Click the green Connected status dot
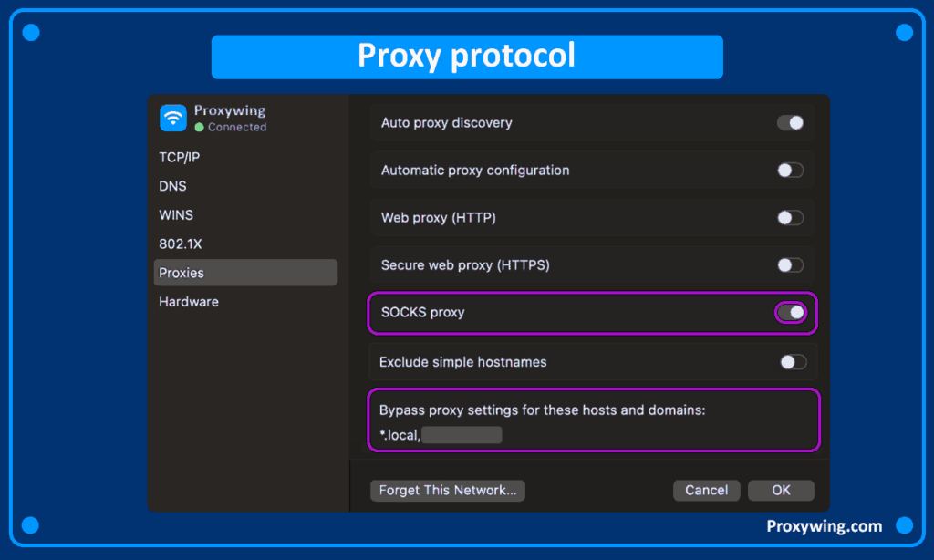 coord(199,128)
